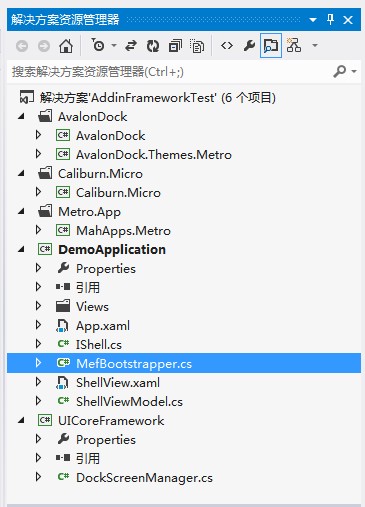Collapse the AvalonDock solution folder
This screenshot has height=507, width=365.
(x=21, y=116)
